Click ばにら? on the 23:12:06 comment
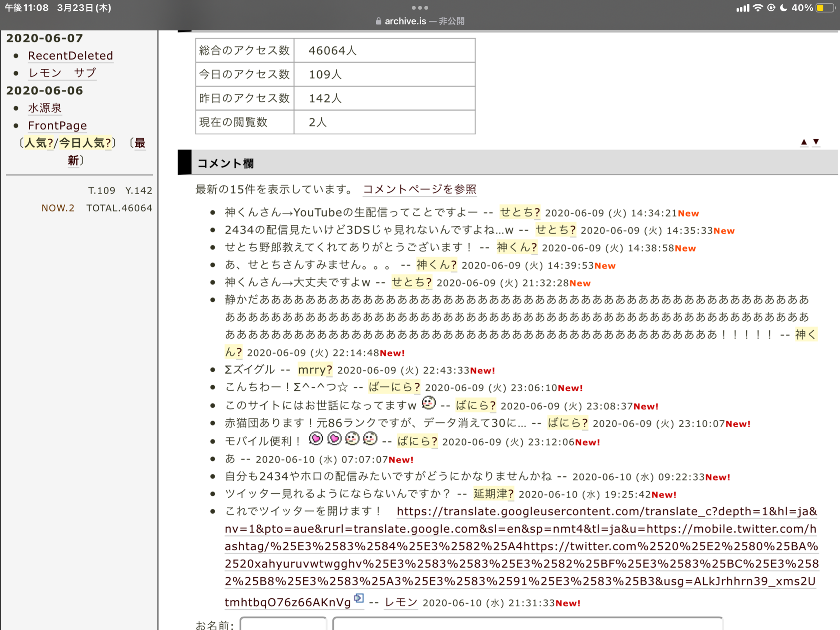This screenshot has width=840, height=630. click(417, 441)
